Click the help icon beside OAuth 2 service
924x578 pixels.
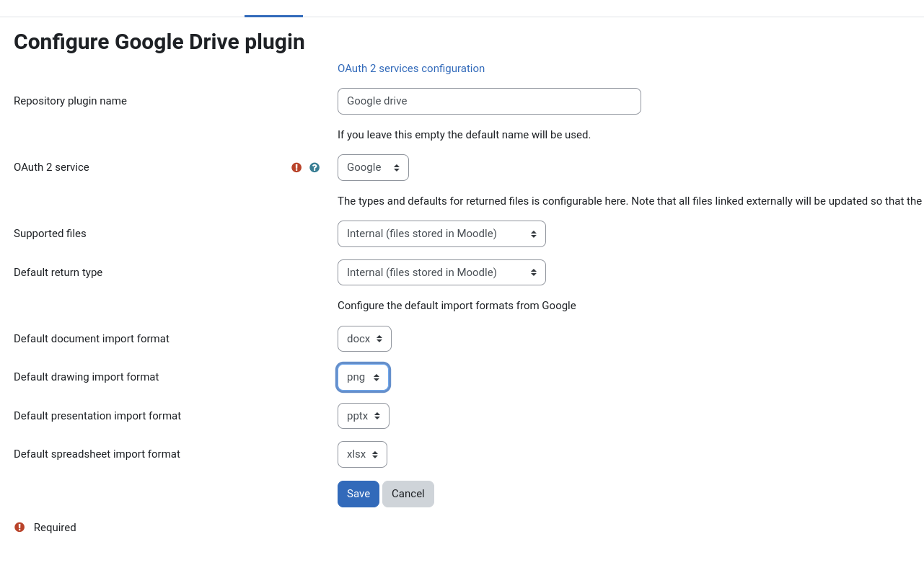pos(314,167)
